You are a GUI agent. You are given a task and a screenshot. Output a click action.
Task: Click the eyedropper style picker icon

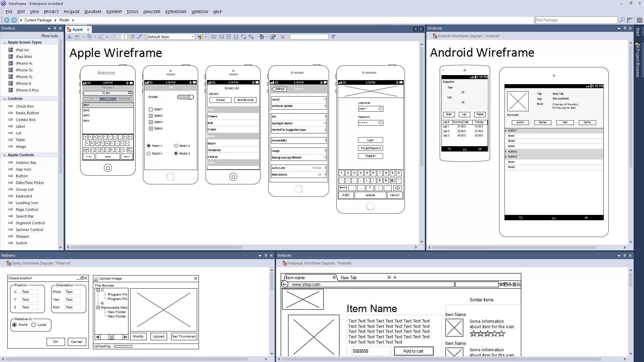[139, 37]
